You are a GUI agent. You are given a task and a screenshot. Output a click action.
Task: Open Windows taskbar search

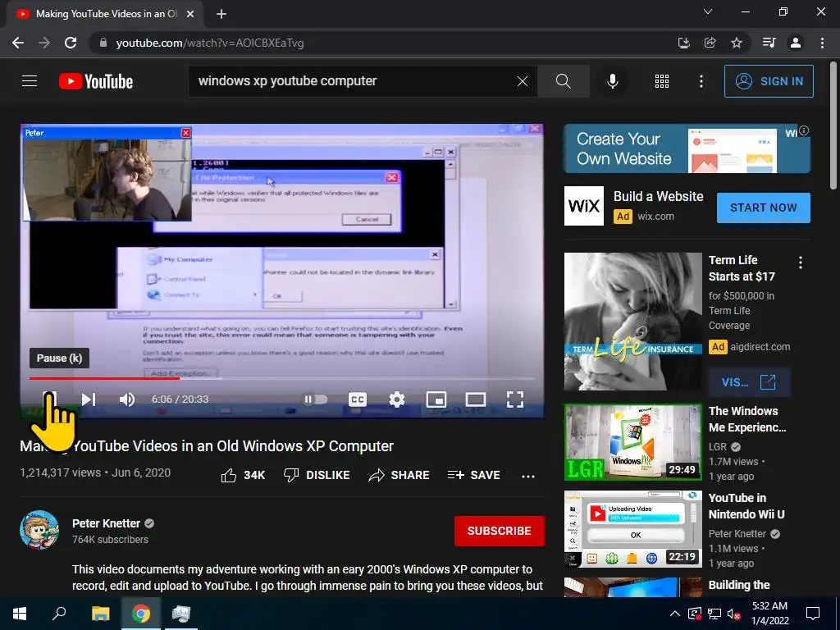59,614
